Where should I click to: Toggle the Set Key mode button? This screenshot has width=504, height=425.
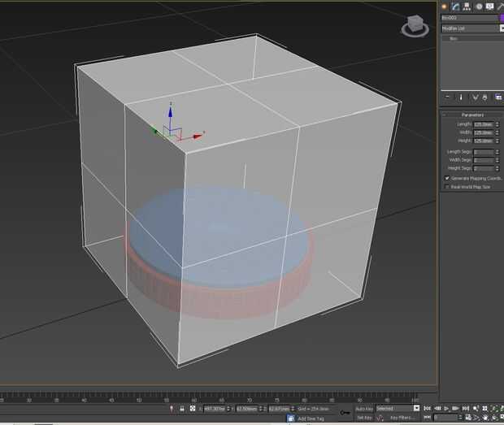point(364,418)
